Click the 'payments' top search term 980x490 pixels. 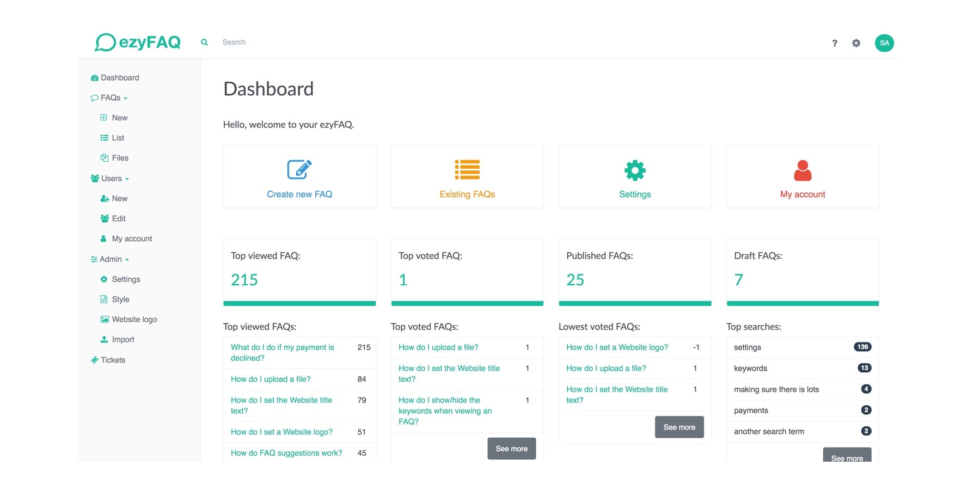click(751, 411)
